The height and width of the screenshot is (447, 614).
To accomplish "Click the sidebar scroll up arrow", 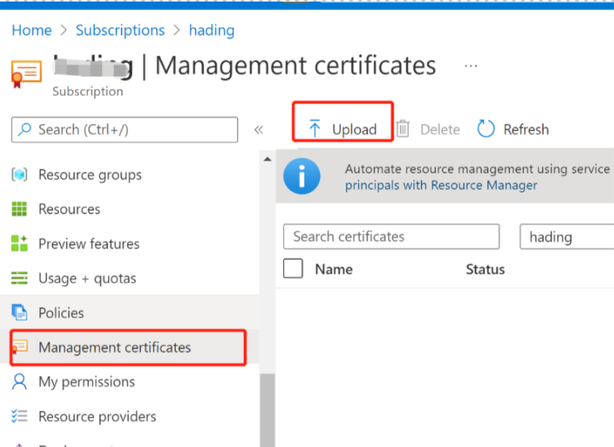I will point(267,159).
